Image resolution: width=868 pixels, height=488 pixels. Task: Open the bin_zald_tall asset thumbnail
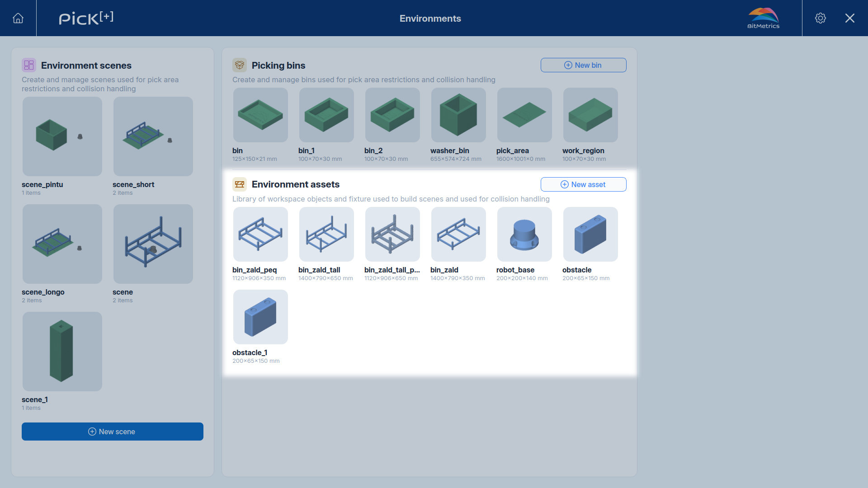point(326,234)
